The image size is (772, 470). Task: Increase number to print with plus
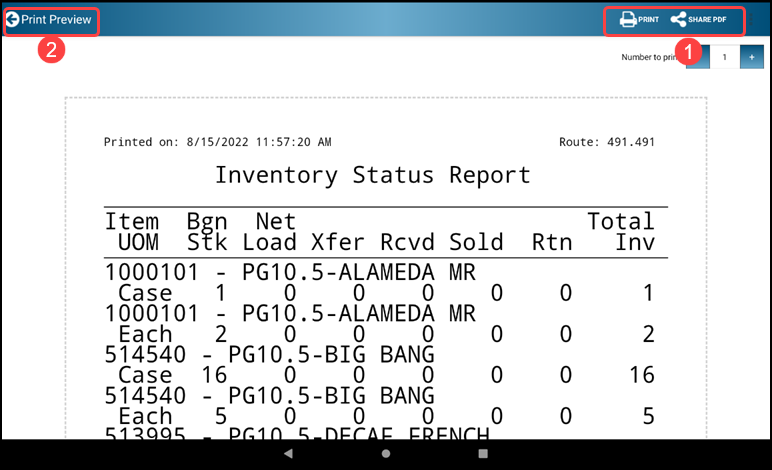(x=751, y=57)
